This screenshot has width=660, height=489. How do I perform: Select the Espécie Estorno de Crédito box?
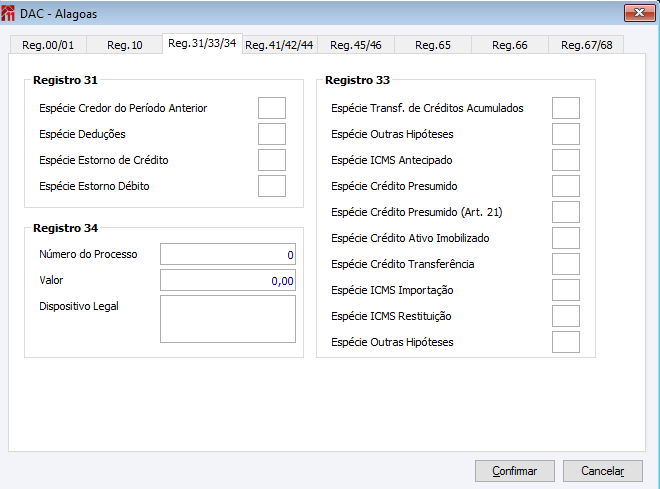[x=272, y=160]
